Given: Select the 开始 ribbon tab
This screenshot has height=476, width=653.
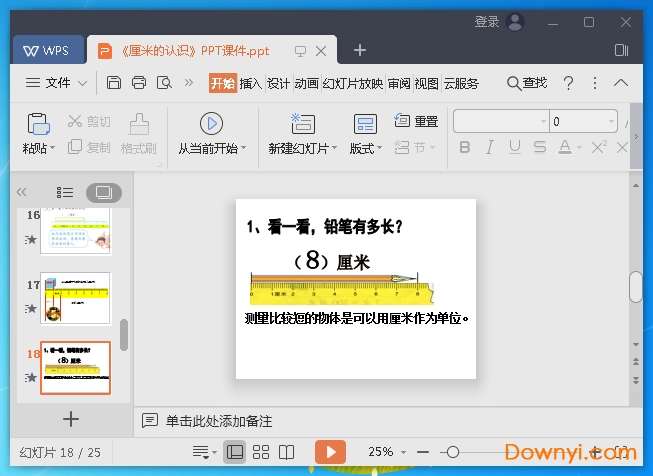Looking at the screenshot, I should pos(223,83).
